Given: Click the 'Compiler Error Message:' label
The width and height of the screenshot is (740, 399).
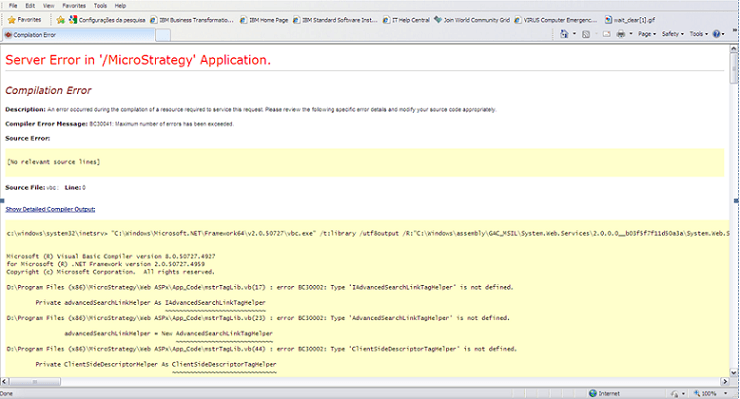Looking at the screenshot, I should click(46, 124).
